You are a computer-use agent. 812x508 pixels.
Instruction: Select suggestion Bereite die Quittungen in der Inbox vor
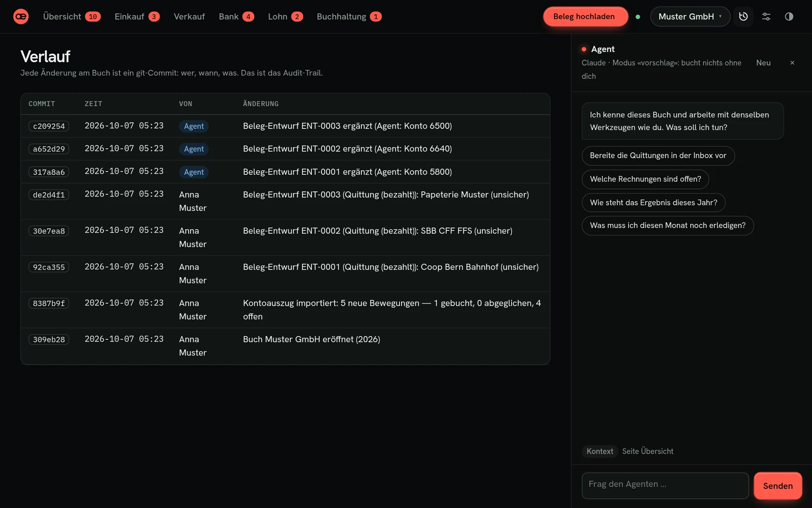click(x=658, y=156)
